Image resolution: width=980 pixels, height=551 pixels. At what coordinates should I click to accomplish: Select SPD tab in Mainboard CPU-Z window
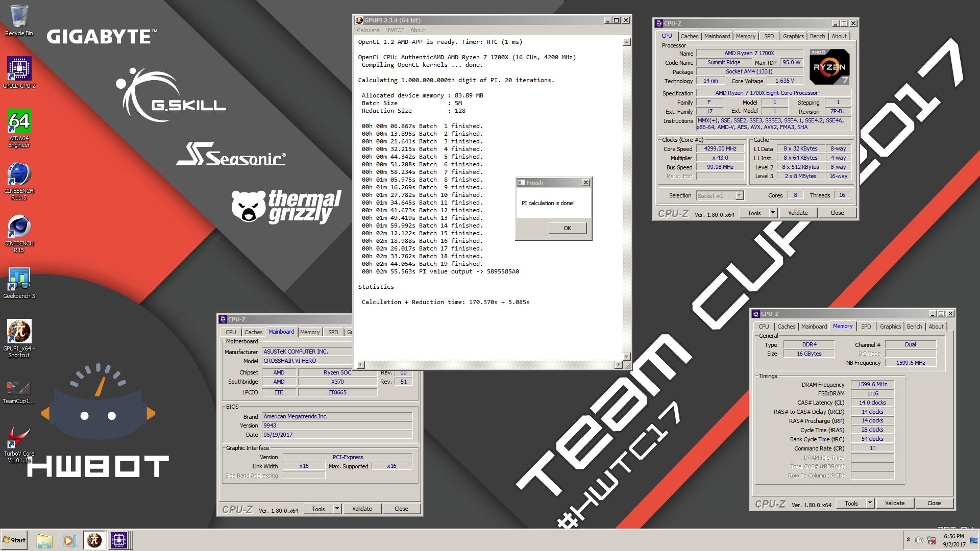pyautogui.click(x=333, y=332)
